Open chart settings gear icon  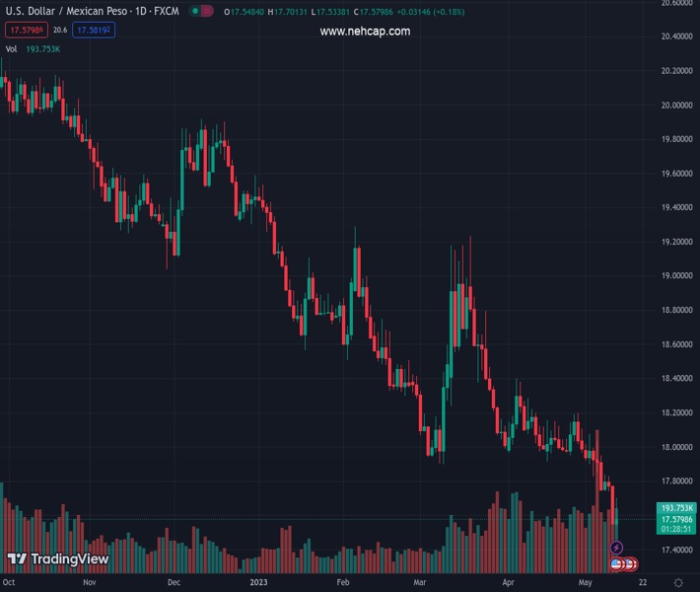click(x=678, y=582)
